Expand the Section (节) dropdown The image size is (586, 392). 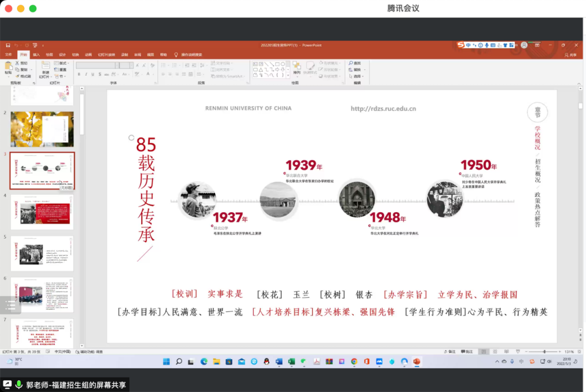(60, 76)
